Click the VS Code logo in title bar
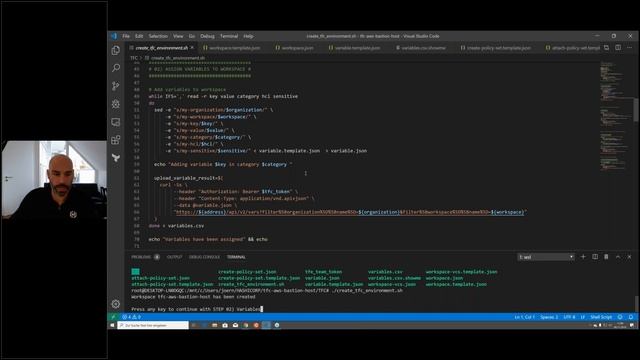 coord(114,36)
